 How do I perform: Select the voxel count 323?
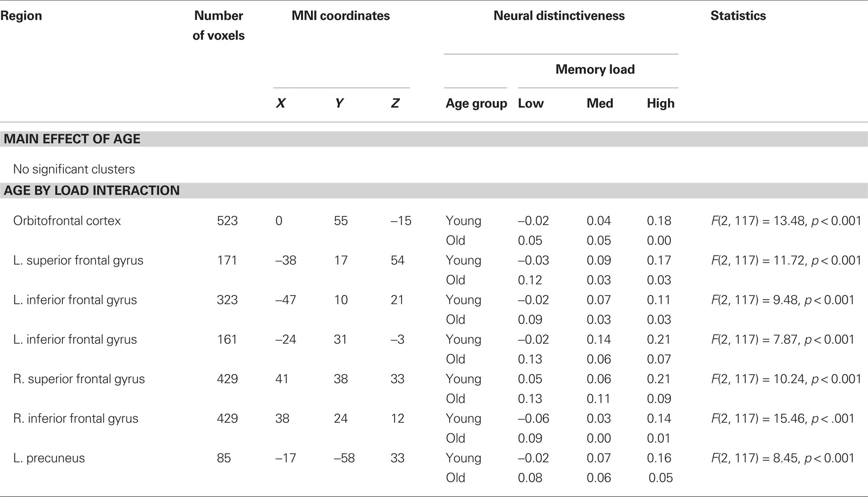[227, 300]
